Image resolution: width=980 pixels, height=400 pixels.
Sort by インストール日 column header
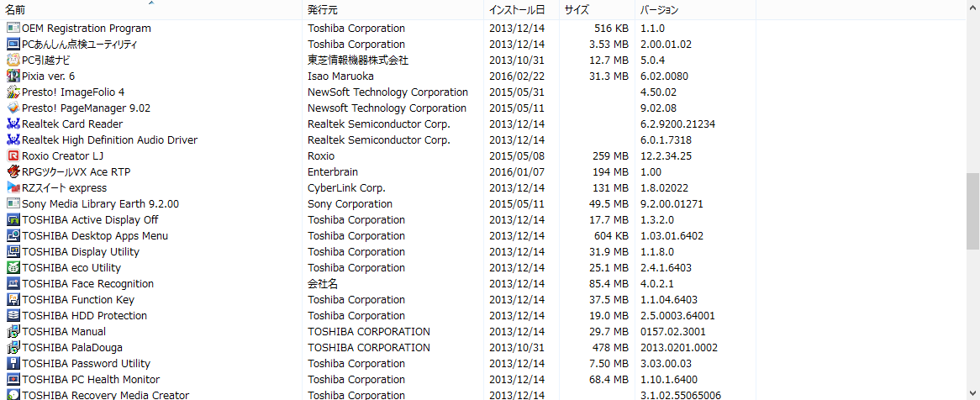click(516, 10)
